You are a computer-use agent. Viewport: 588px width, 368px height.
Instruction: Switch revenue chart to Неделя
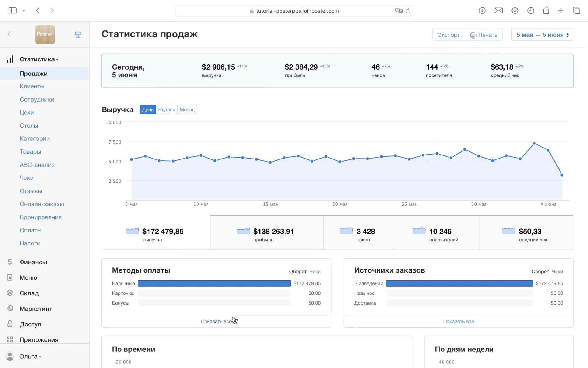(x=167, y=109)
